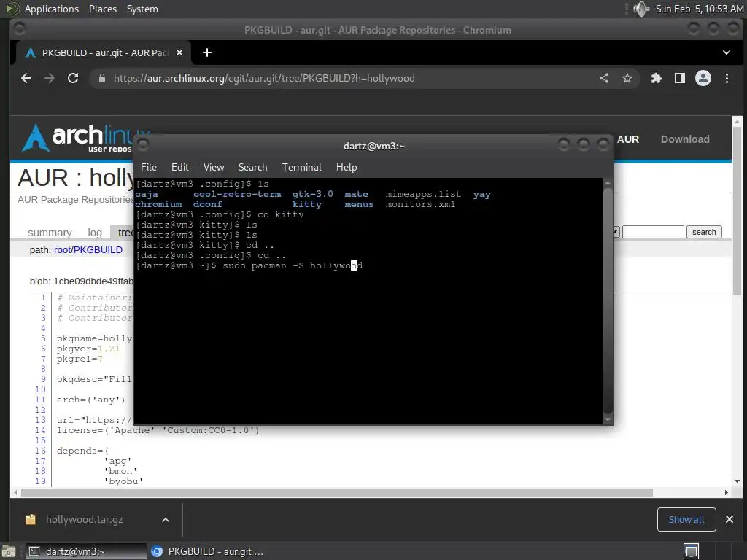The height and width of the screenshot is (560, 747).
Task: Click line number 19 in PKGBUILD
Action: [x=41, y=481]
